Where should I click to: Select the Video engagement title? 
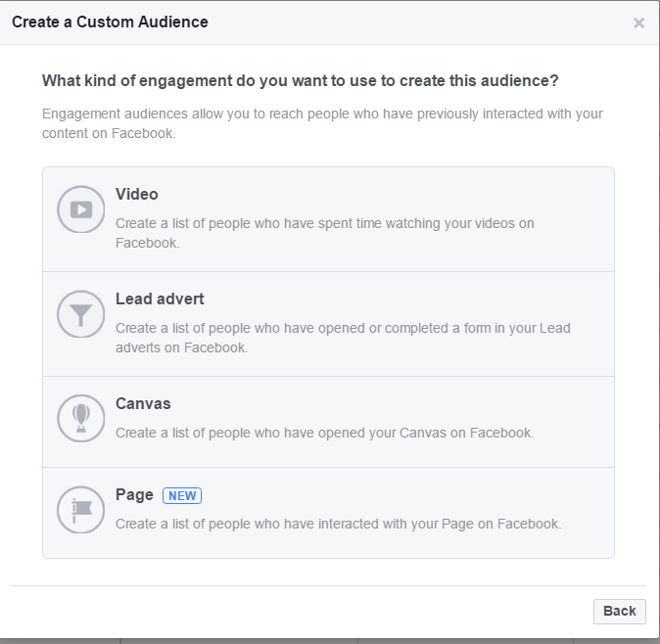[x=137, y=195]
